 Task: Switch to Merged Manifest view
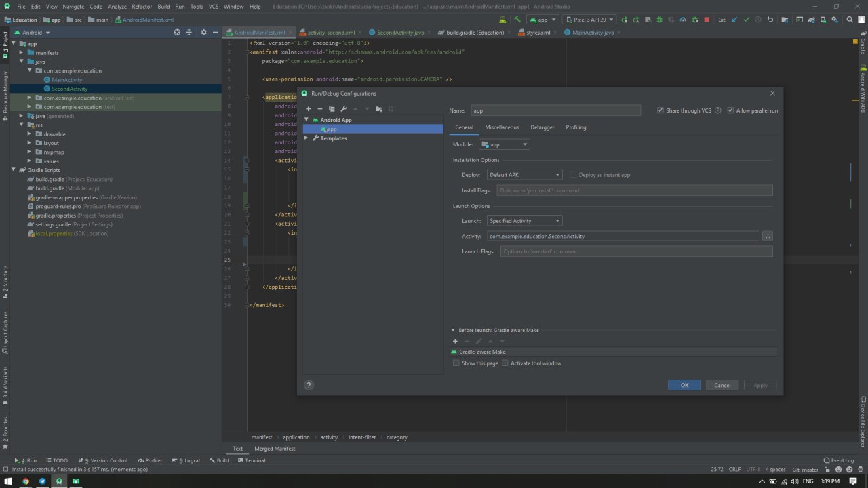[275, 449]
